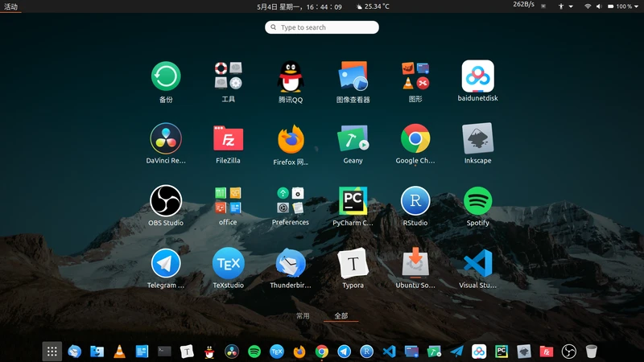
Task: Launch Firefox 网络浏览器 from the app grid
Action: click(291, 139)
